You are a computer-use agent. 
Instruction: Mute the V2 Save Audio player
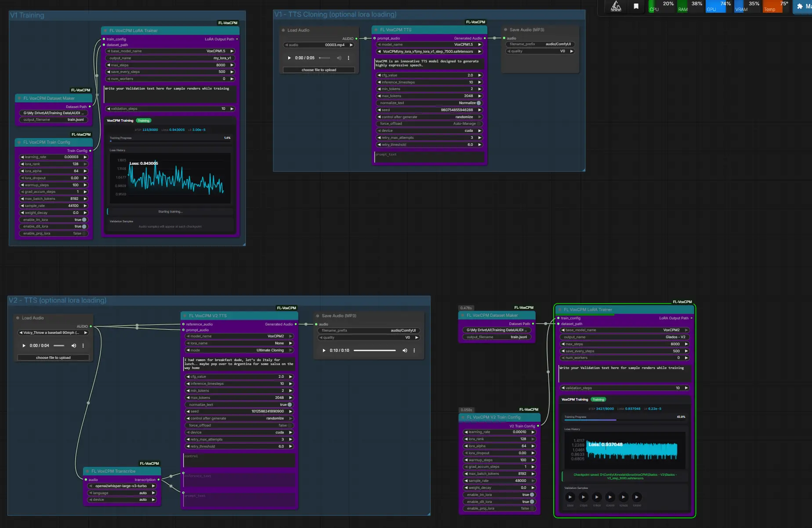pos(405,351)
